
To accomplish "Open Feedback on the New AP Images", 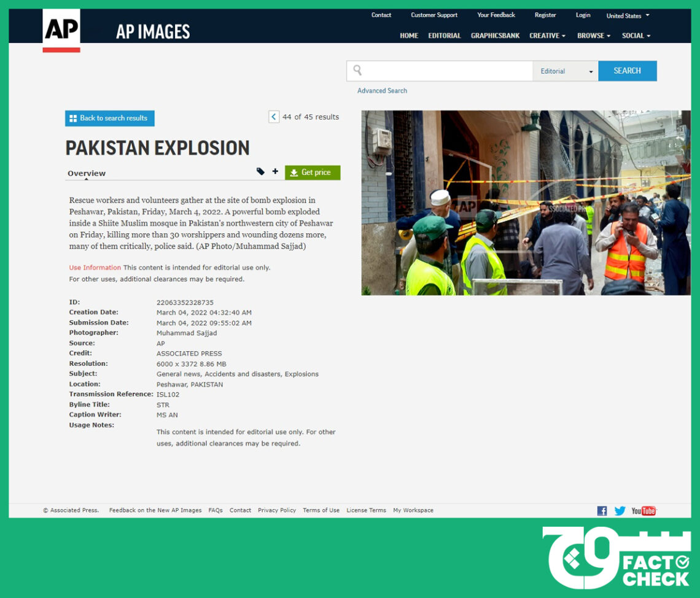I will (155, 510).
